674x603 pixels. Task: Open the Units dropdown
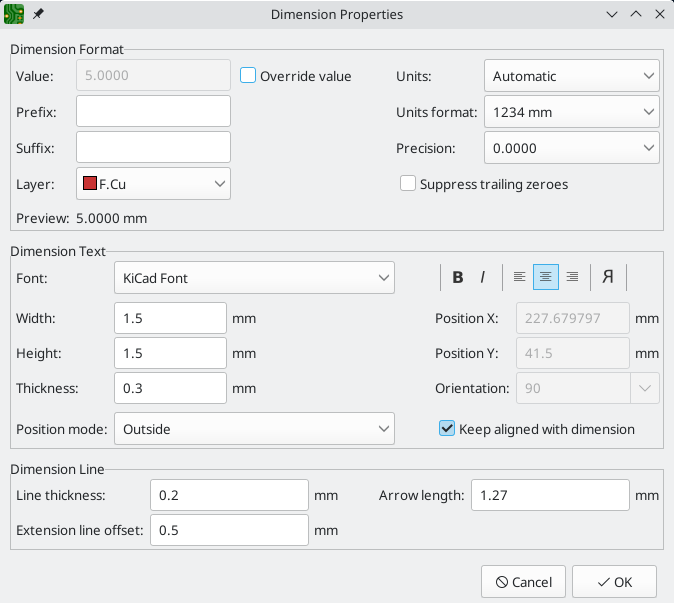[x=571, y=76]
